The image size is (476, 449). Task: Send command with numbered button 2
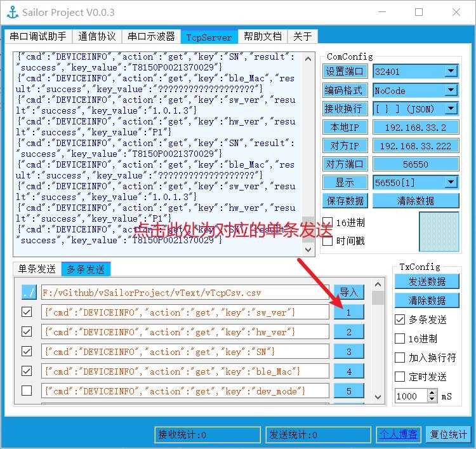(x=349, y=332)
